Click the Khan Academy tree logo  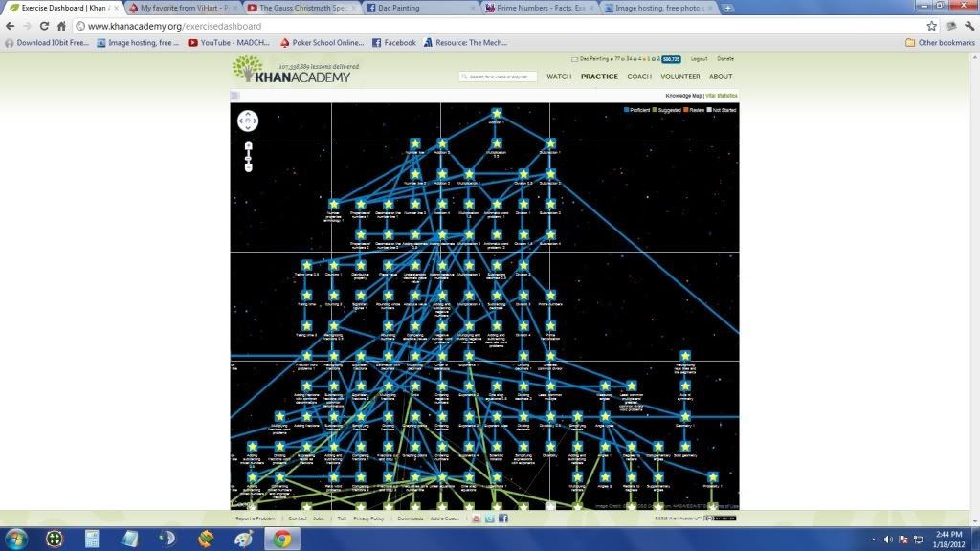tap(245, 70)
